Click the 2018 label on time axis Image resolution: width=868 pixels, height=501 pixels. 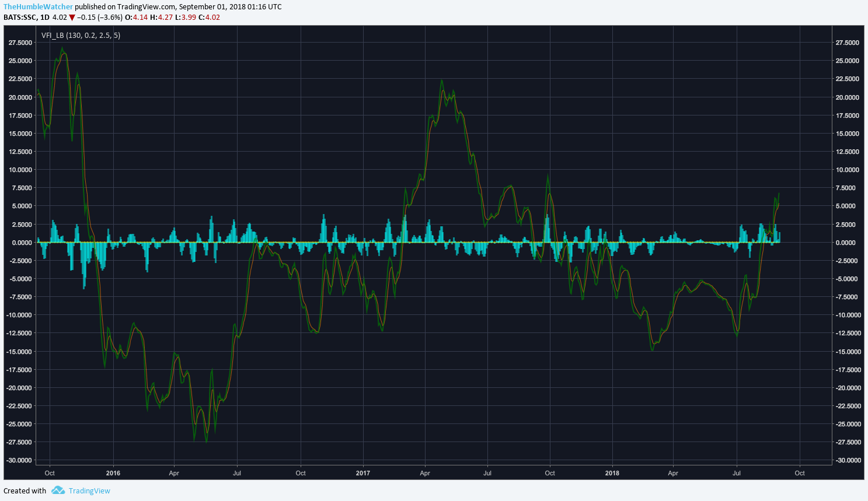coord(612,473)
